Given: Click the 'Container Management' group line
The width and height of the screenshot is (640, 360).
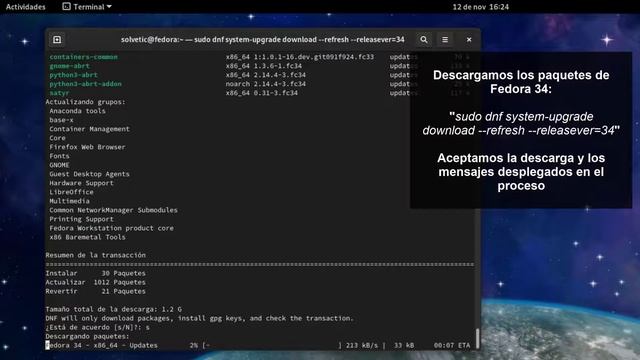Looking at the screenshot, I should 89,129.
